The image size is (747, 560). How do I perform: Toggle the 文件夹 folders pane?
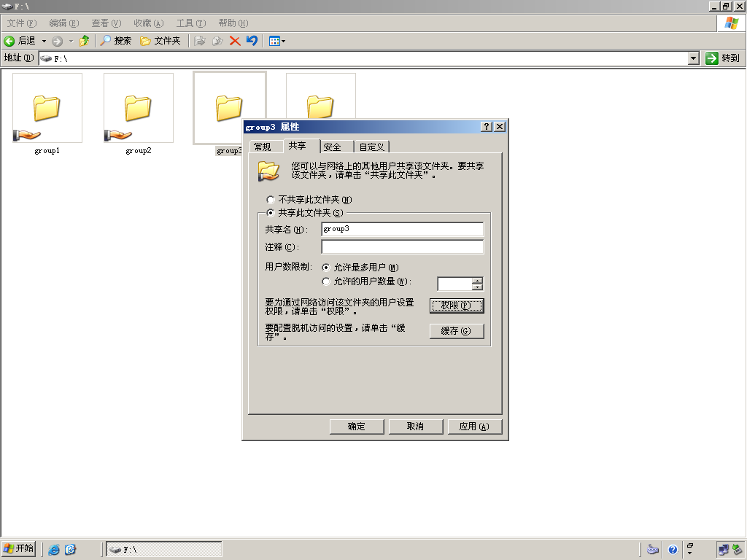pos(160,41)
